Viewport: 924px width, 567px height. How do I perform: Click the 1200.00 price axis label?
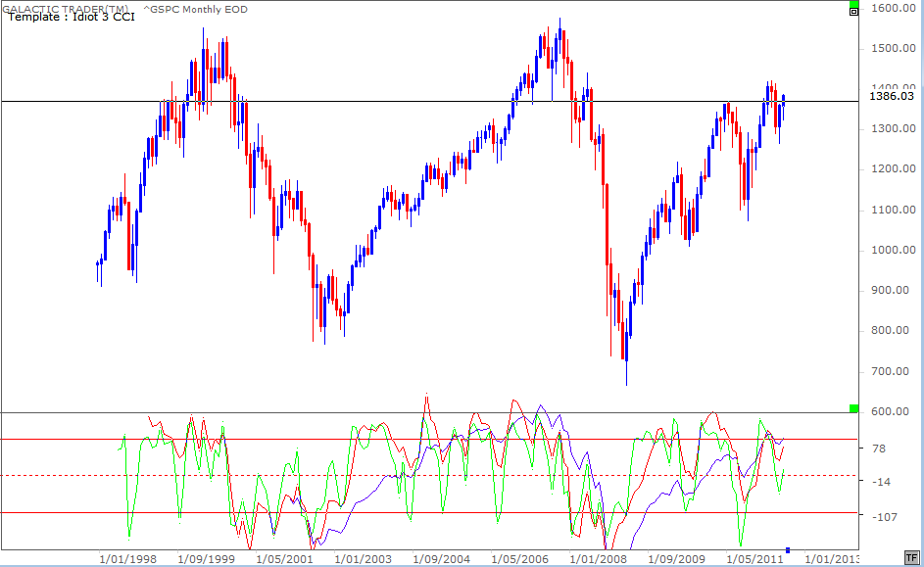click(x=894, y=169)
